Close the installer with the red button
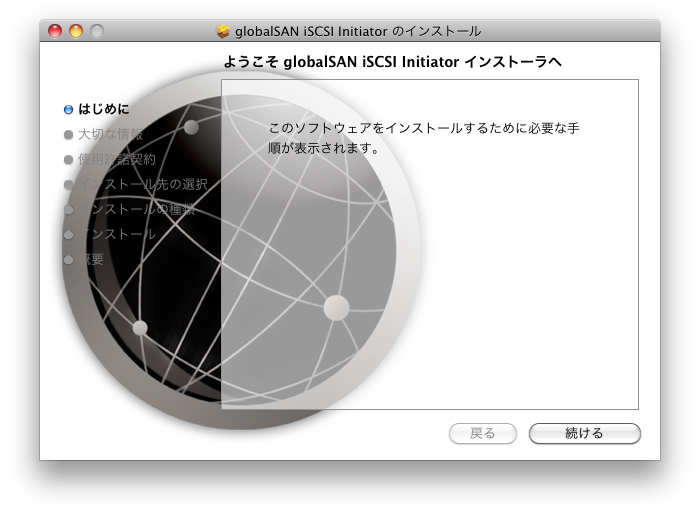 (56, 31)
